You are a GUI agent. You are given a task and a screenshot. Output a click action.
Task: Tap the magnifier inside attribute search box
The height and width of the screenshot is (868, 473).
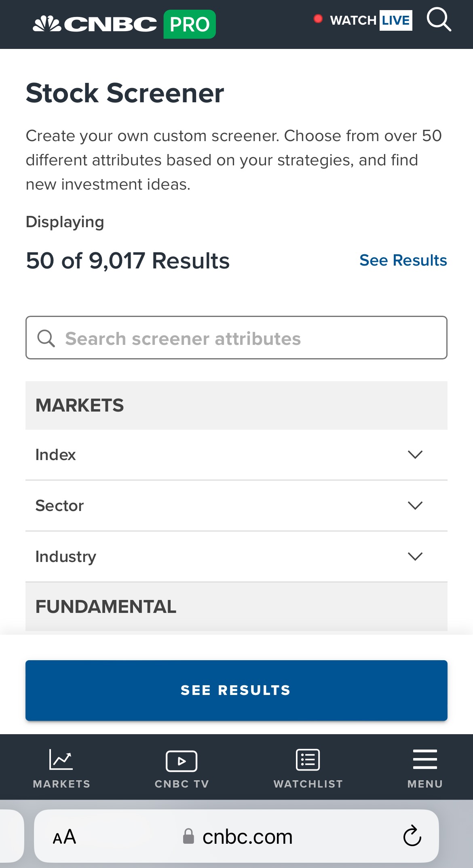(x=46, y=338)
